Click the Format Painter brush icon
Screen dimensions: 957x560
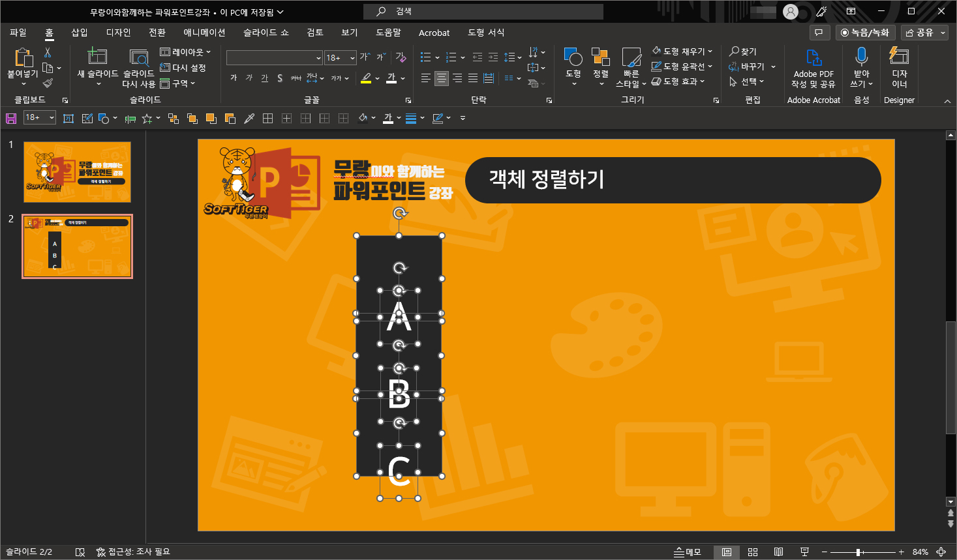[x=48, y=83]
